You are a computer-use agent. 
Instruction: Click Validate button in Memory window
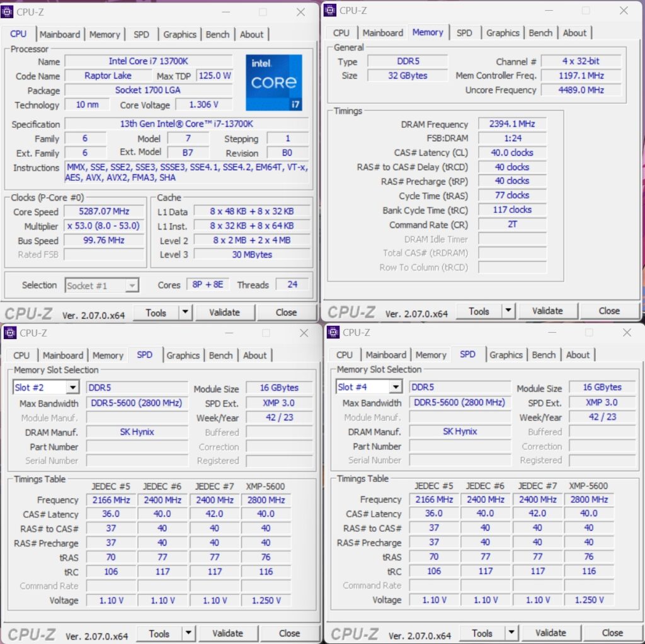pyautogui.click(x=547, y=311)
